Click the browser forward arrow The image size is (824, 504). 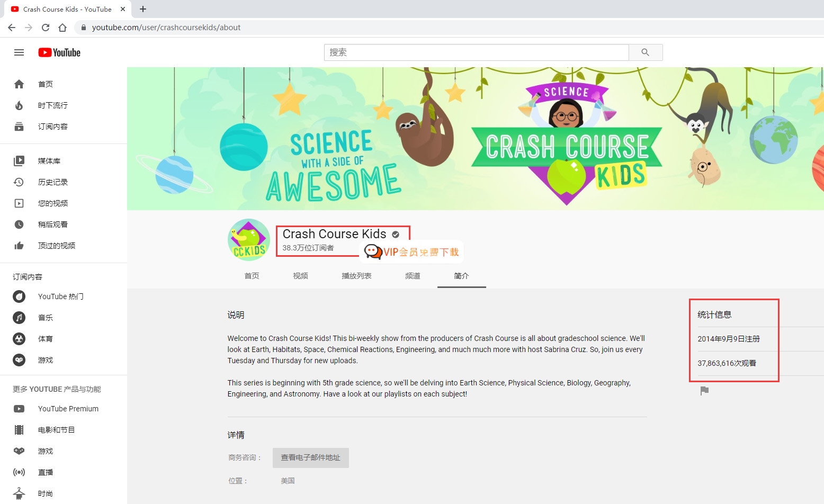29,28
